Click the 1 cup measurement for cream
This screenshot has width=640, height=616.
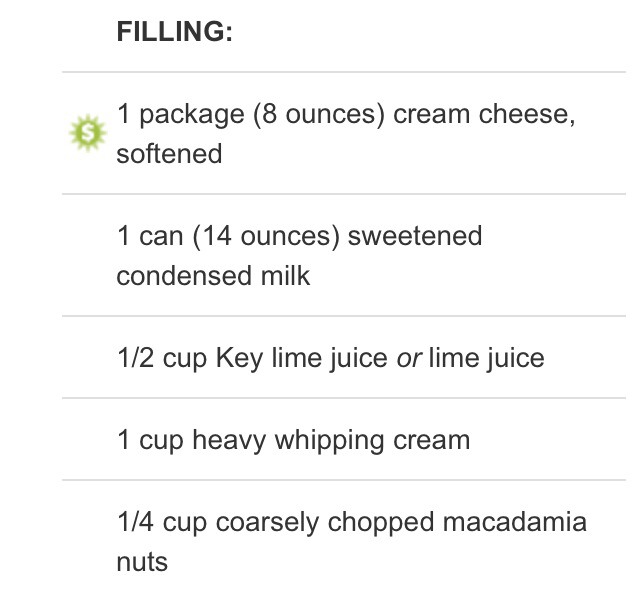pos(150,440)
